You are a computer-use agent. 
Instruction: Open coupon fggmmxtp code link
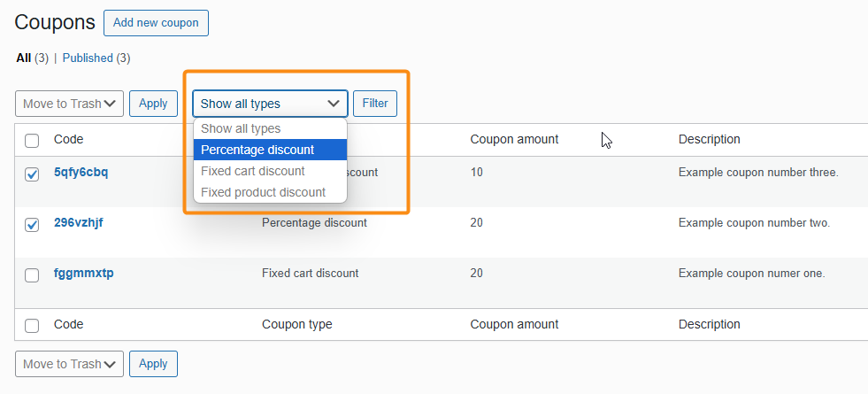[83, 273]
